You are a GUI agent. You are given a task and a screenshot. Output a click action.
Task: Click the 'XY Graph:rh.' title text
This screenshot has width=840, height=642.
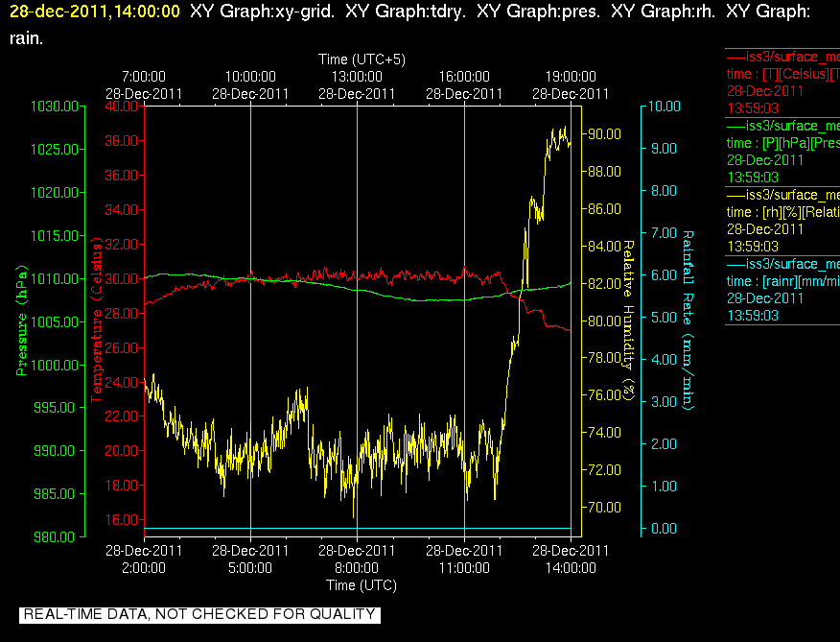point(664,12)
